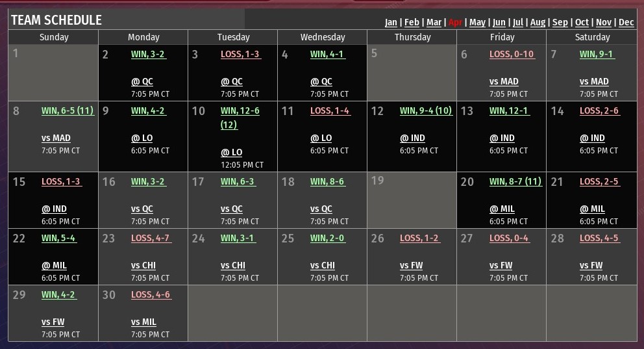Open opponent vs FW on April 29
This screenshot has width=644, height=349.
click(x=53, y=322)
